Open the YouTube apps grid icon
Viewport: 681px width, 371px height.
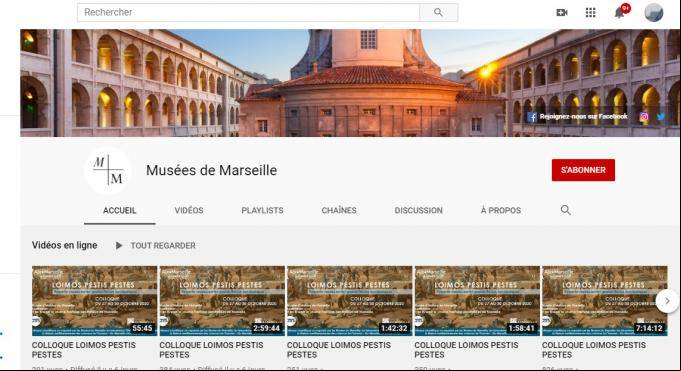[590, 12]
